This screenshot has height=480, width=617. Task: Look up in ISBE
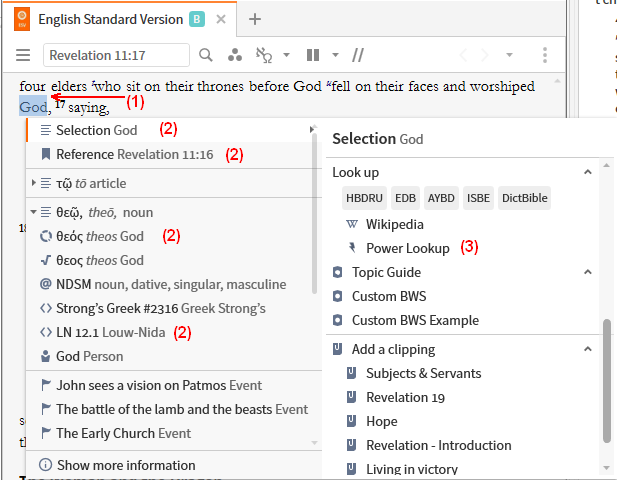pyautogui.click(x=478, y=198)
